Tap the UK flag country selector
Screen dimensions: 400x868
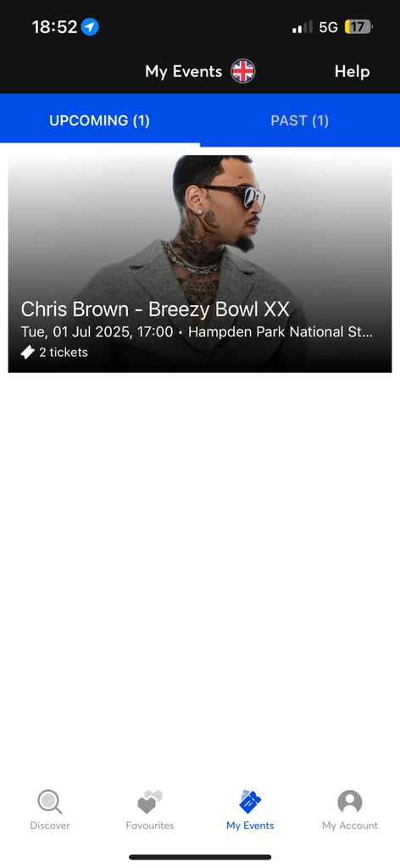(x=243, y=71)
